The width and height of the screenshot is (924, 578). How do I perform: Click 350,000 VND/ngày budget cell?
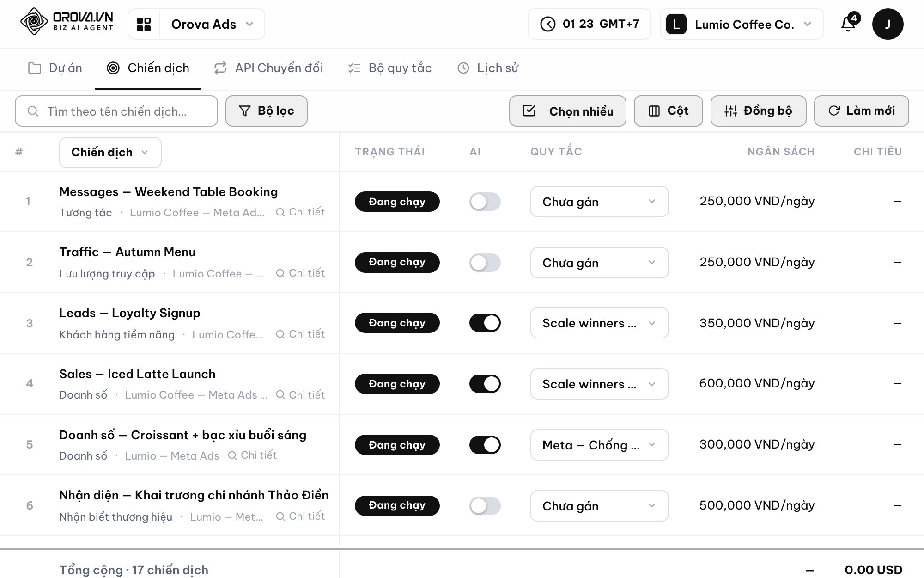[757, 323]
